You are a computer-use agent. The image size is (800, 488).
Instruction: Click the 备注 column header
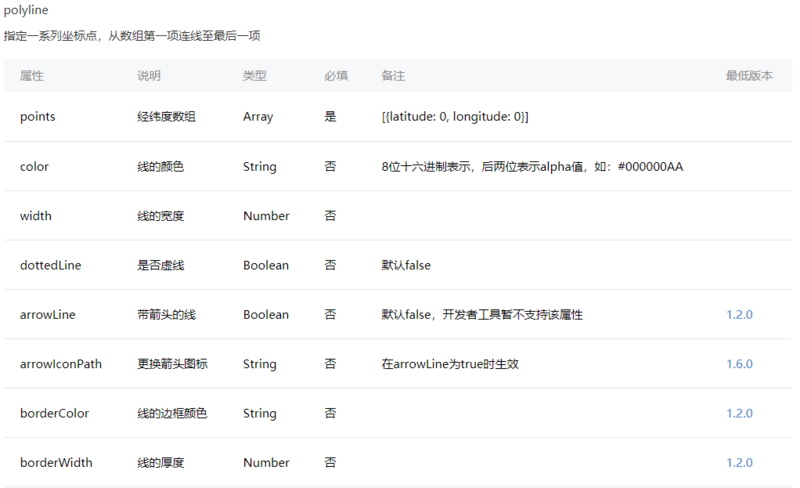coord(393,76)
